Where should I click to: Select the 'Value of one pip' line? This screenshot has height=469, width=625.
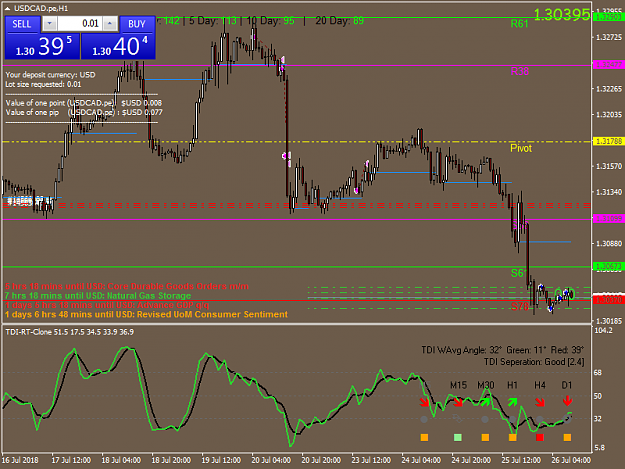[x=84, y=112]
